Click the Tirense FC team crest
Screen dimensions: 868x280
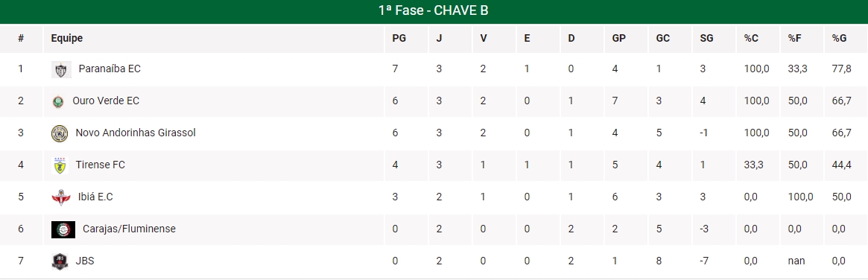59,165
